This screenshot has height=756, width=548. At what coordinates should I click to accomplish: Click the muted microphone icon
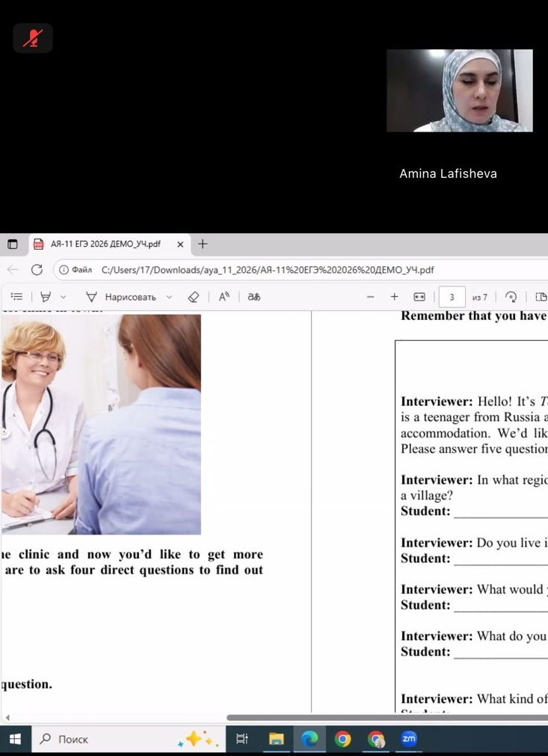click(x=33, y=38)
